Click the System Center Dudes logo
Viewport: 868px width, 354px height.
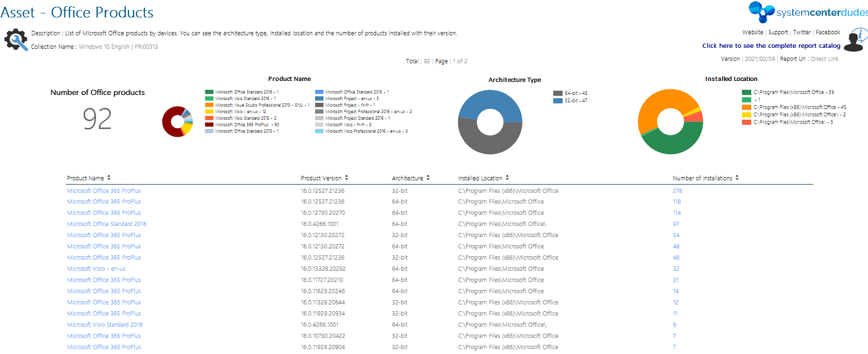pyautogui.click(x=761, y=11)
